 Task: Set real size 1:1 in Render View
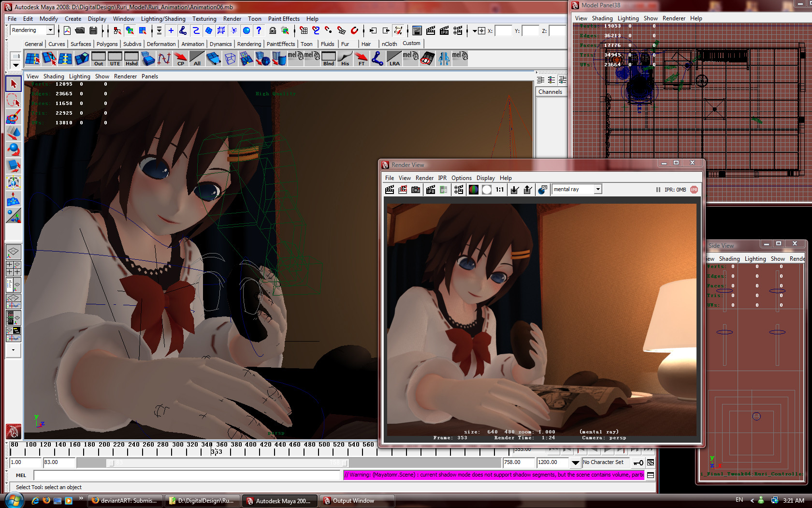tap(499, 190)
